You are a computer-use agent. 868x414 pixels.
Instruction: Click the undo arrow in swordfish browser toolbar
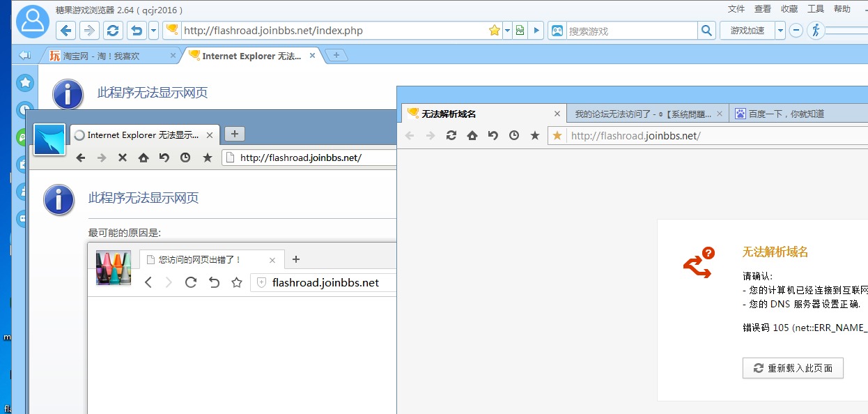point(164,158)
